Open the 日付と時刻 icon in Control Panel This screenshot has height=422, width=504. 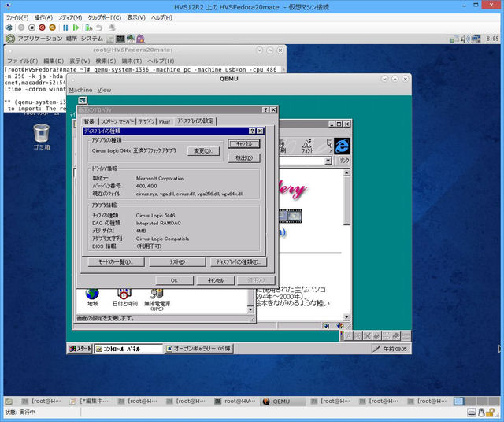pyautogui.click(x=124, y=298)
